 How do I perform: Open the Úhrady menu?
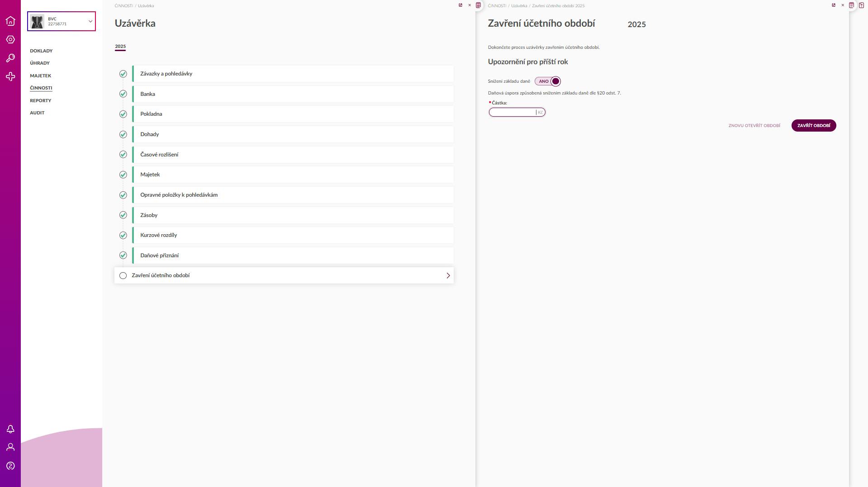tap(40, 63)
